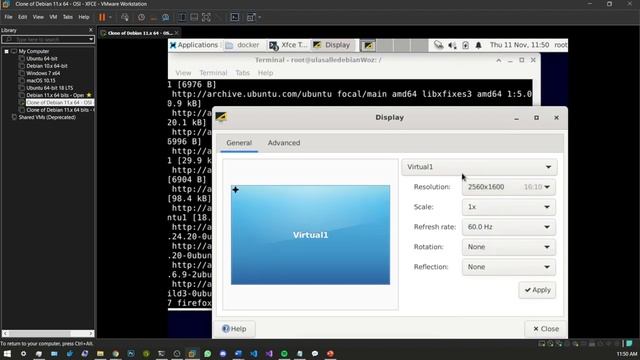640x360 pixels.
Task: Select the General tab in Display
Action: [x=239, y=143]
